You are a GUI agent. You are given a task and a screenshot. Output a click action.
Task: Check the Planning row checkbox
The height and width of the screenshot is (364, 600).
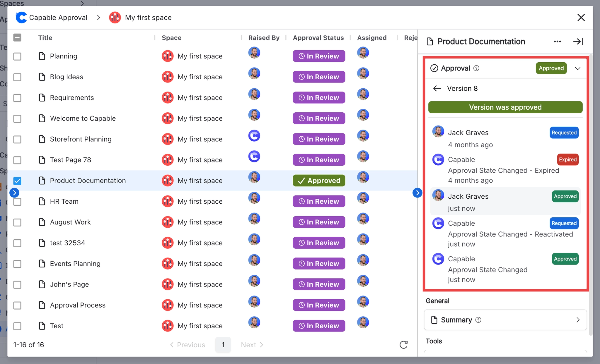point(17,56)
